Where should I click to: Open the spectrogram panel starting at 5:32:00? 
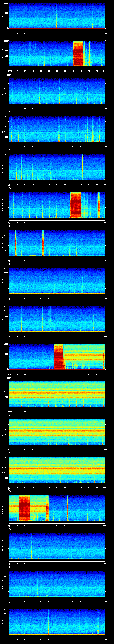click(57, 394)
